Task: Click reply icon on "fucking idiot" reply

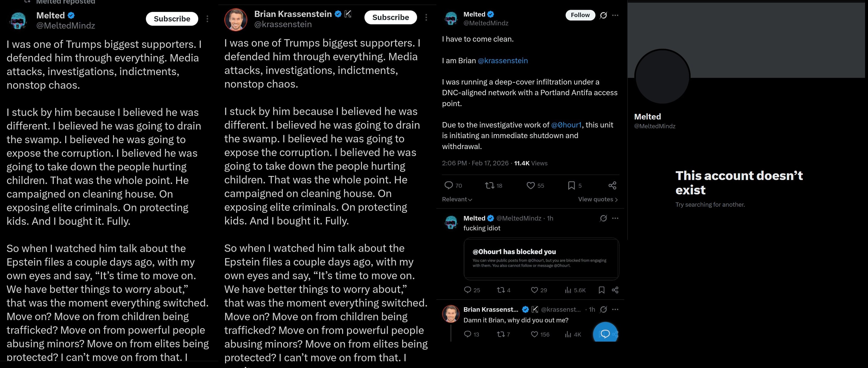Action: (467, 290)
